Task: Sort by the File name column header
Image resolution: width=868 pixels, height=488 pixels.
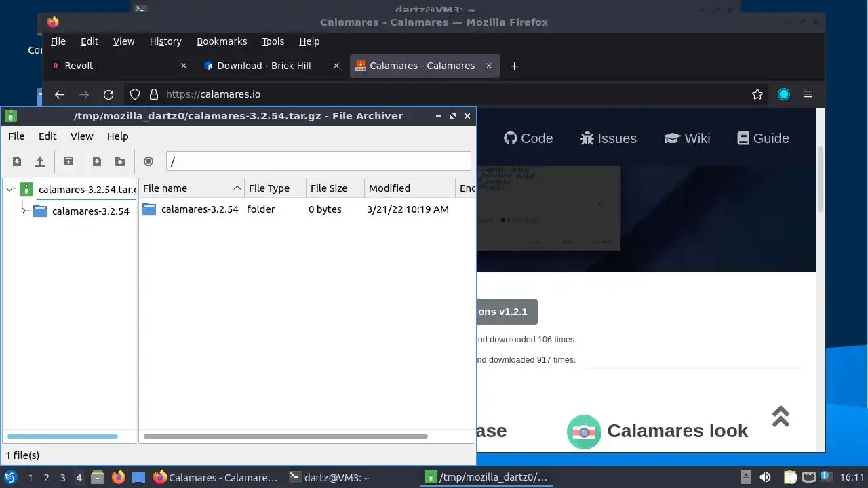Action: point(192,188)
